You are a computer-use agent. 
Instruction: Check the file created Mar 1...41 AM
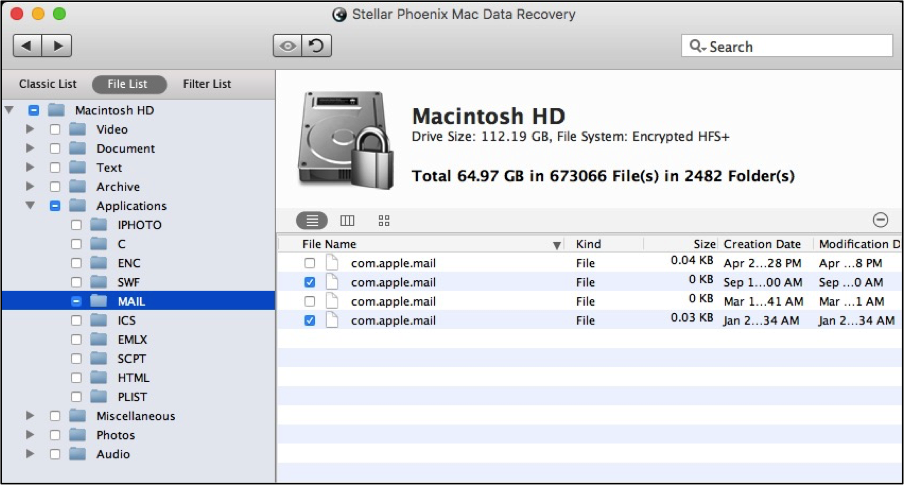click(310, 301)
